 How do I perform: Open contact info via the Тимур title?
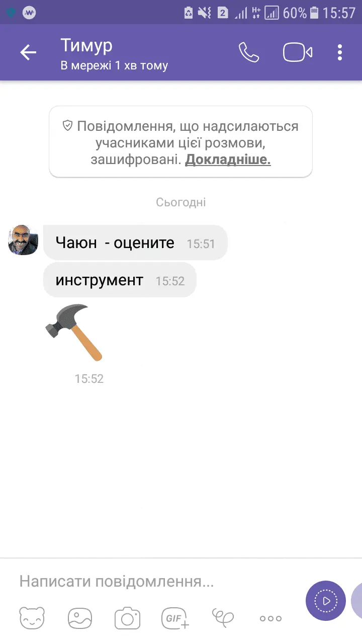86,45
